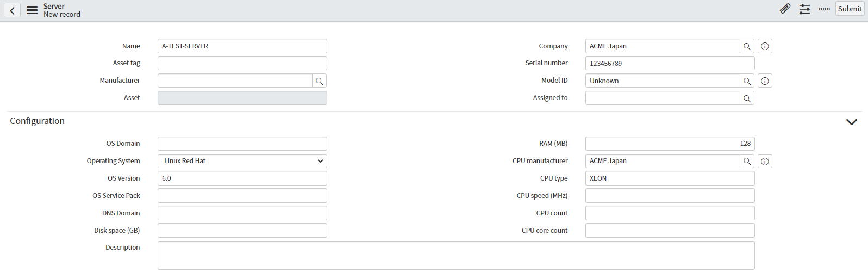868x278 pixels.
Task: Open the more options ellipsis
Action: pos(824,9)
